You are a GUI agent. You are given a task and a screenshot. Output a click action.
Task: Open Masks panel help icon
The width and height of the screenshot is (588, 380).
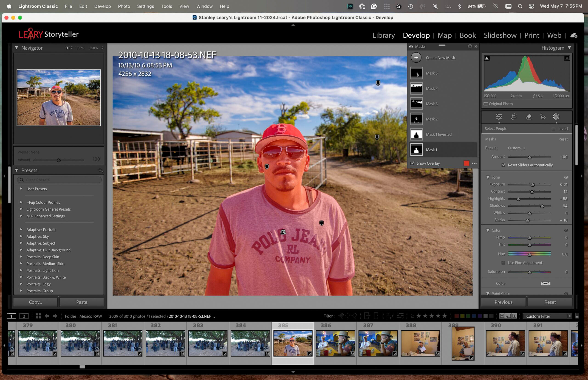(470, 46)
